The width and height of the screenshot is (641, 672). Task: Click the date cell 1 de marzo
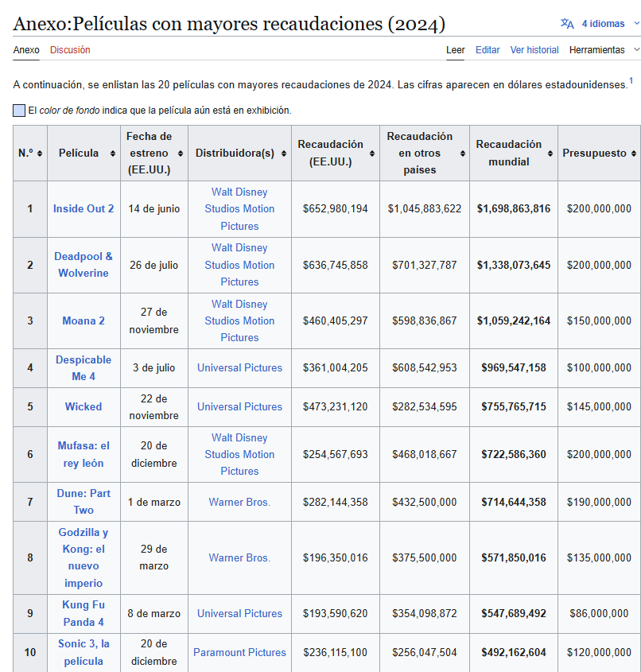[x=153, y=502]
